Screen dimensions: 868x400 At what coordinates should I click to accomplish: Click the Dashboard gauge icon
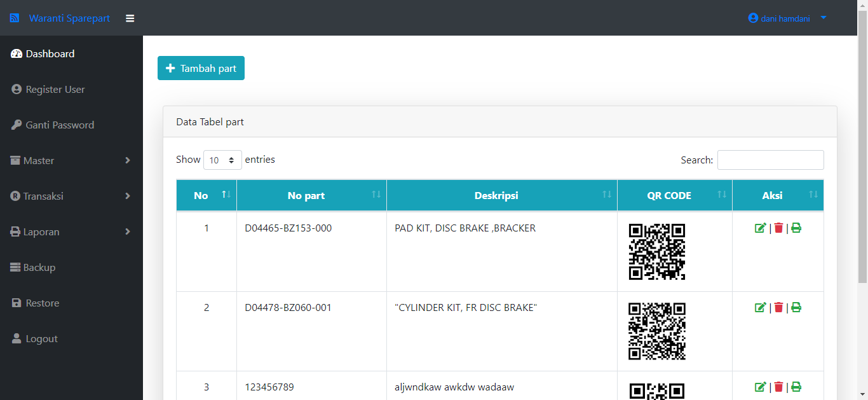point(17,54)
